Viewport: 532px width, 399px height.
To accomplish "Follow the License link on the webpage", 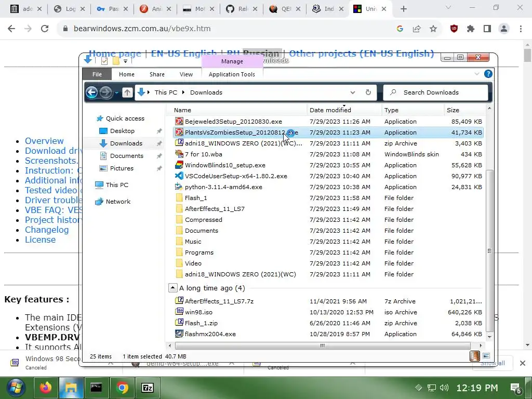I will coord(40,240).
